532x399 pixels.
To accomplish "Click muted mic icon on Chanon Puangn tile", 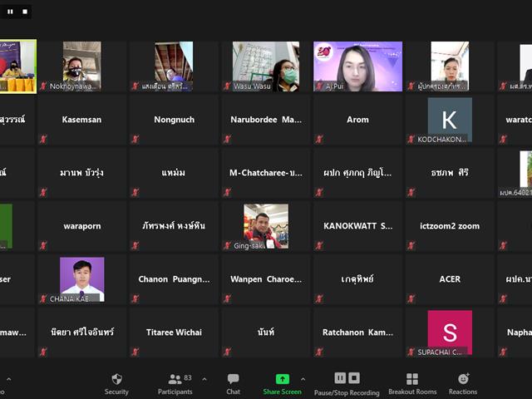I will 135,298.
